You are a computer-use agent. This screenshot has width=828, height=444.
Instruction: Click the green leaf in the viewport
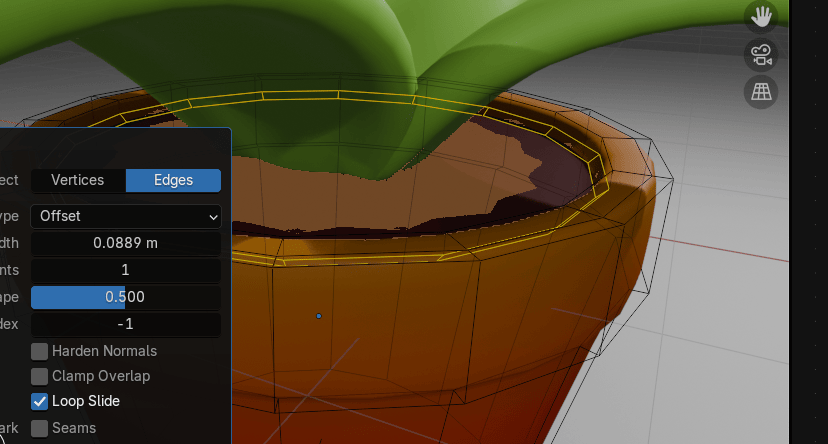pyautogui.click(x=300, y=60)
